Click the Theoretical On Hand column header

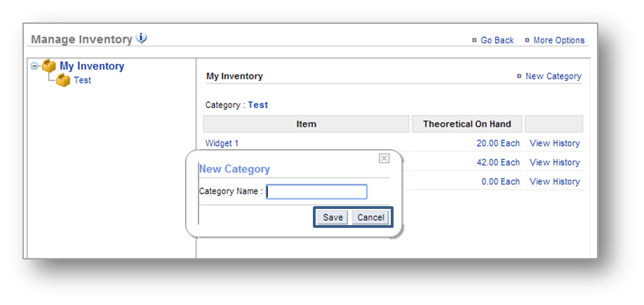point(467,124)
